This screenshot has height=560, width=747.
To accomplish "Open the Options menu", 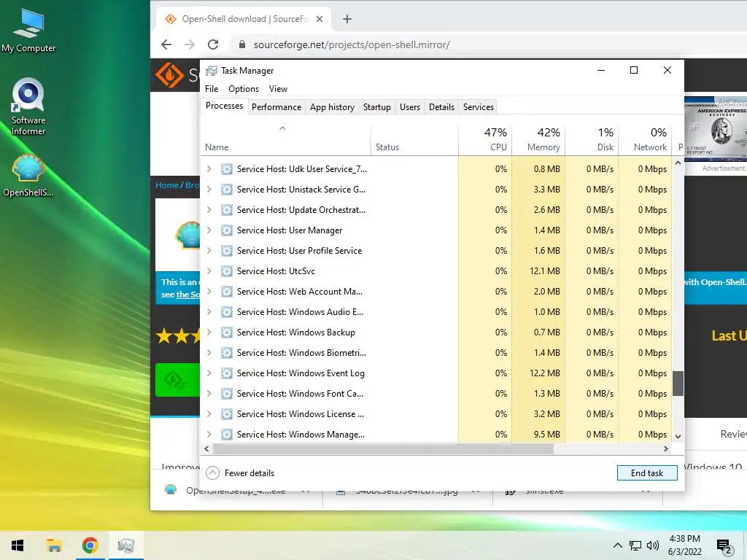I will point(244,89).
